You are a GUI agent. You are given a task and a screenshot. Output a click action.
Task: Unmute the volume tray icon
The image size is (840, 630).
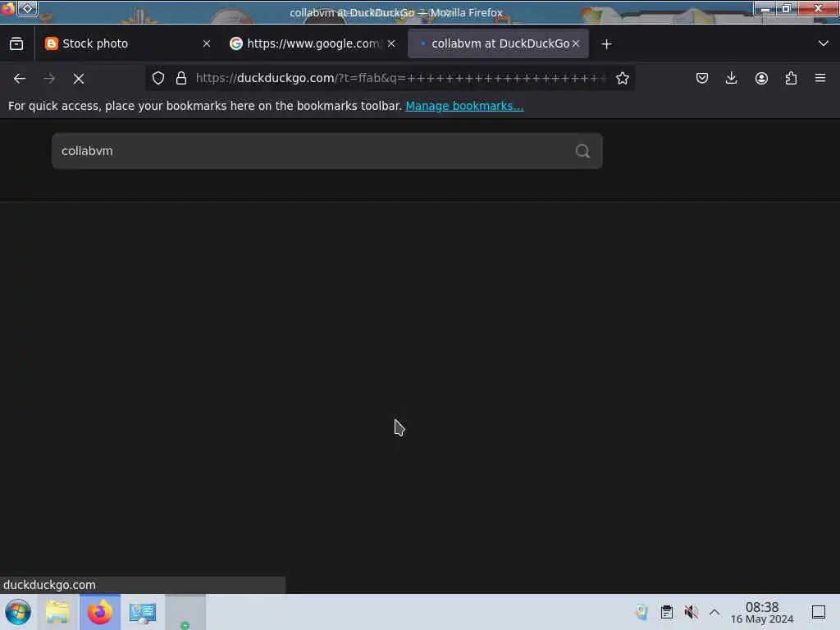691,612
